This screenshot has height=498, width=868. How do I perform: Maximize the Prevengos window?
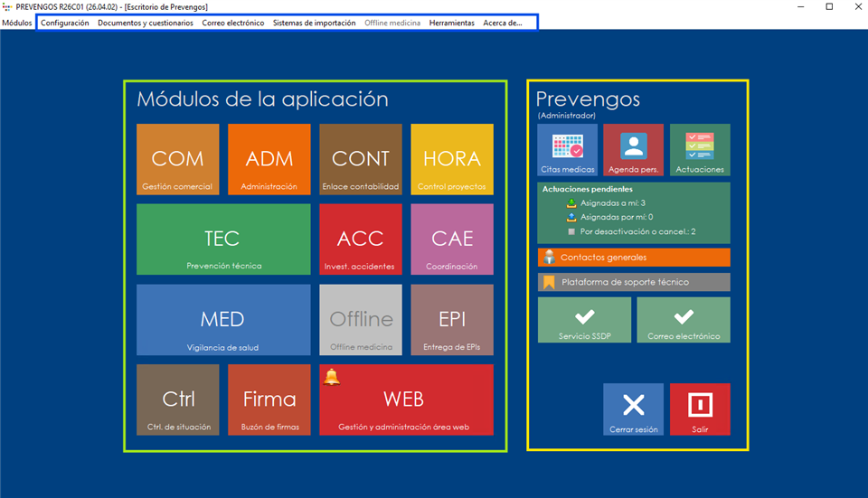click(829, 6)
